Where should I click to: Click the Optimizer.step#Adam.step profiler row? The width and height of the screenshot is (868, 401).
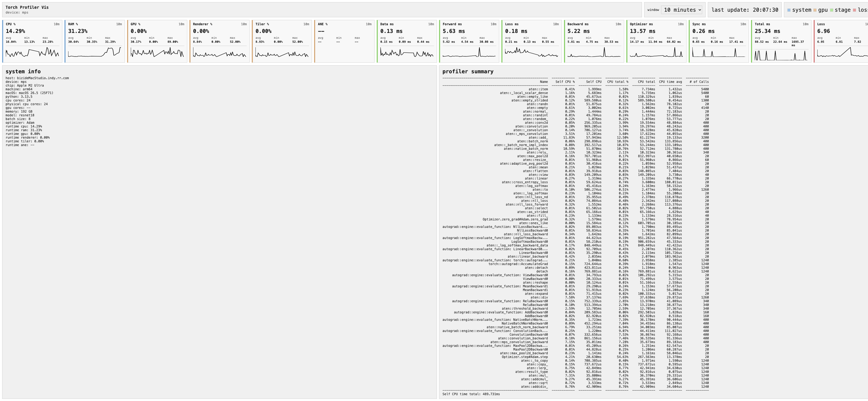(x=575, y=357)
